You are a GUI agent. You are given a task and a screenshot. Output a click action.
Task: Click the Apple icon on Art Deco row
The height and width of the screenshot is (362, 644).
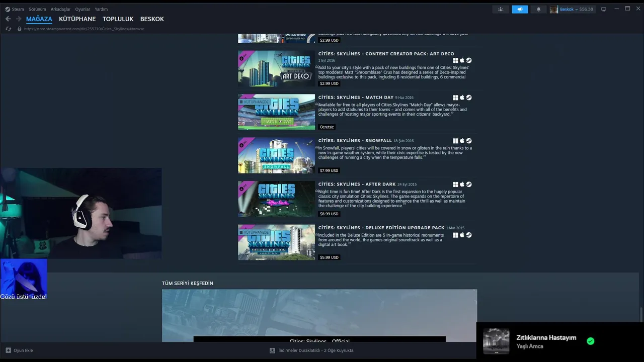pyautogui.click(x=462, y=60)
